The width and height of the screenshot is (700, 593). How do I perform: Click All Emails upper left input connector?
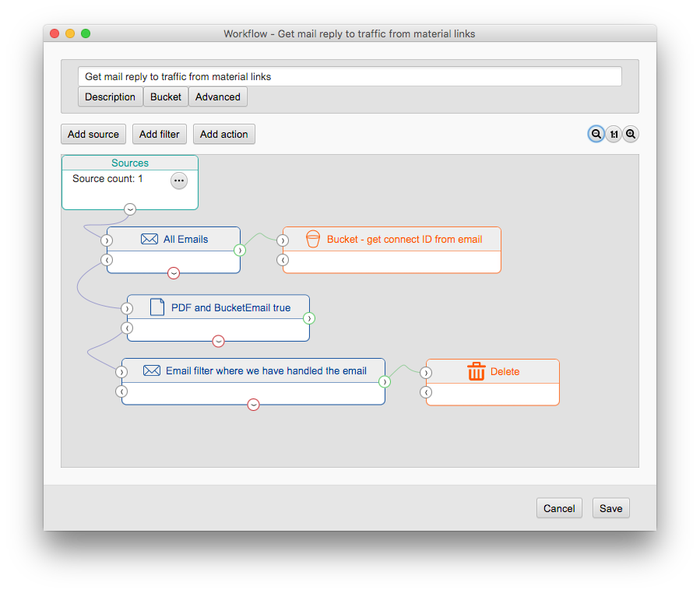click(x=107, y=240)
